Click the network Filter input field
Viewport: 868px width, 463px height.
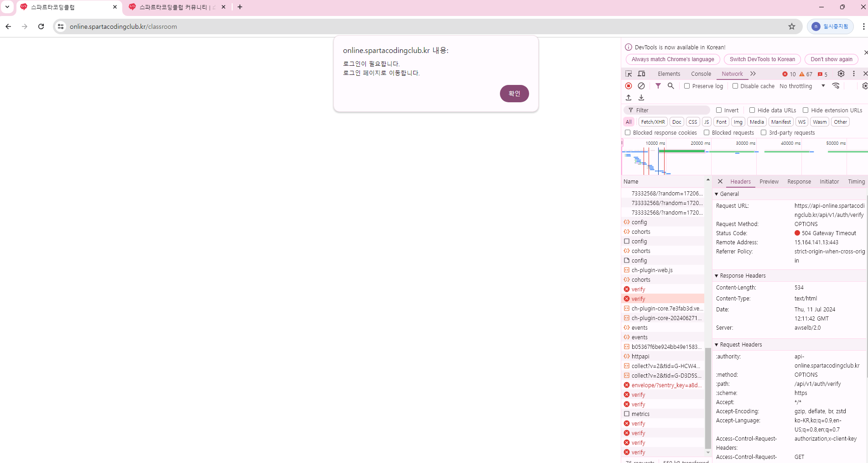click(x=667, y=110)
